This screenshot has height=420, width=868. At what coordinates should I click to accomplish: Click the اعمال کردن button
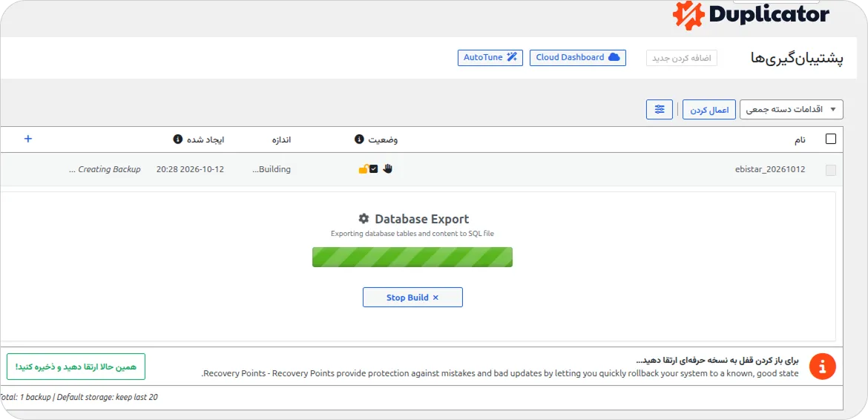click(709, 110)
